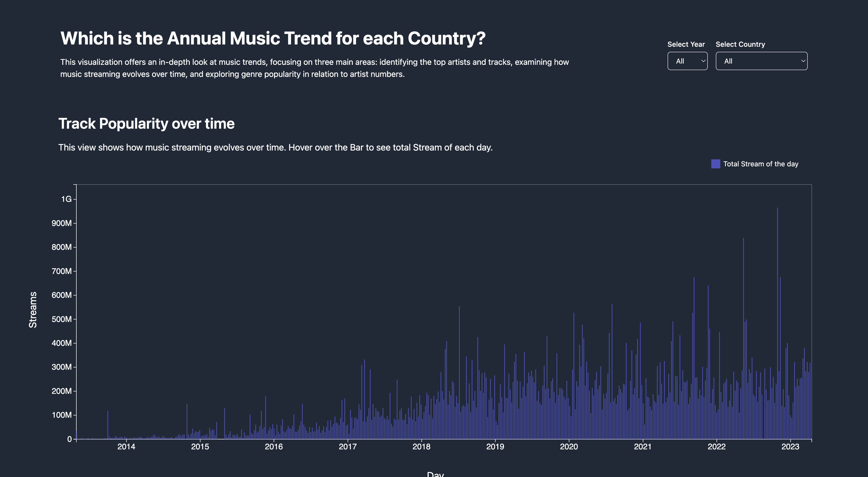
Task: Click the tall 2018 bar near 550M
Action: click(459, 372)
